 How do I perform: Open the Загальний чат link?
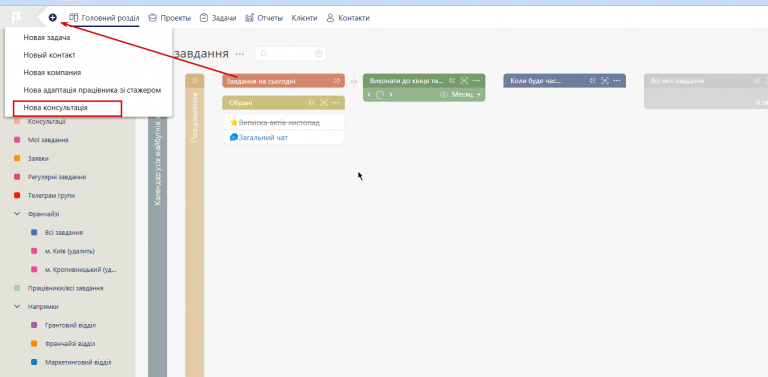pyautogui.click(x=263, y=138)
